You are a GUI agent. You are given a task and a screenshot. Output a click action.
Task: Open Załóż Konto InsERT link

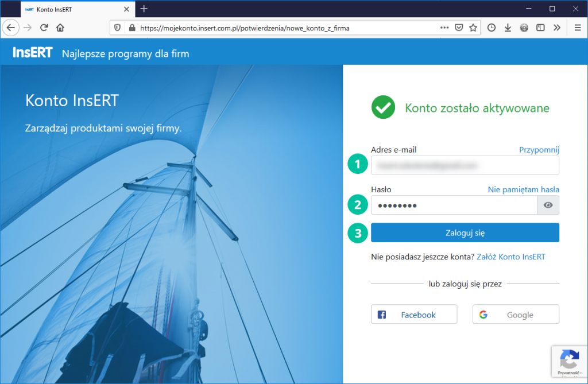510,257
